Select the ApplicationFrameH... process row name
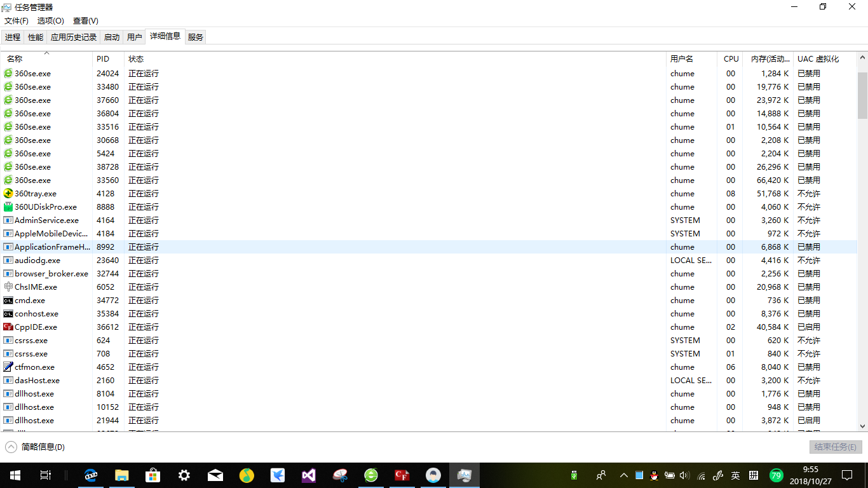 (53, 247)
